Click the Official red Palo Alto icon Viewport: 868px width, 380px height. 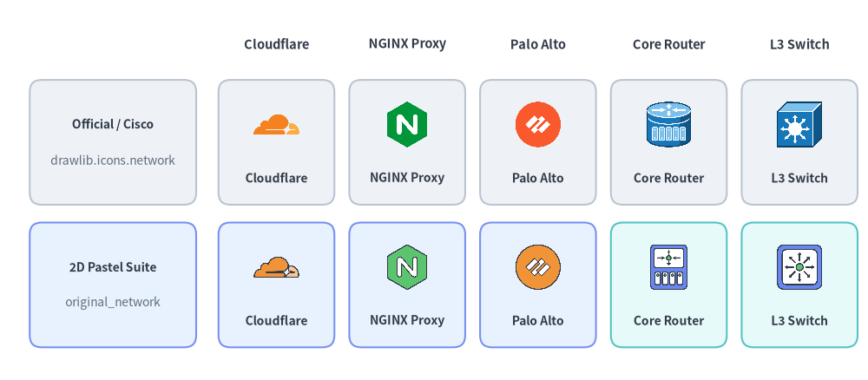pyautogui.click(x=537, y=124)
